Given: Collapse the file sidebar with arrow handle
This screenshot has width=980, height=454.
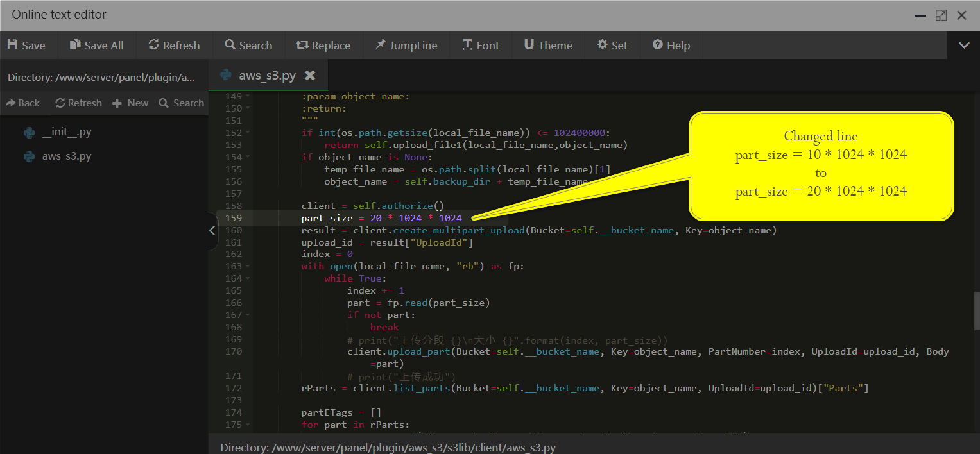Looking at the screenshot, I should pyautogui.click(x=212, y=231).
